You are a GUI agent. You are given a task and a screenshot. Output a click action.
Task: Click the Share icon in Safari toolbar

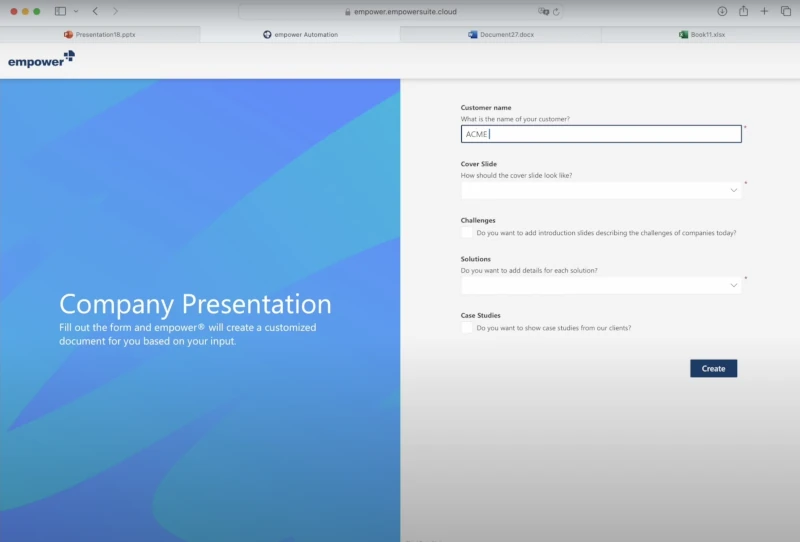click(743, 11)
